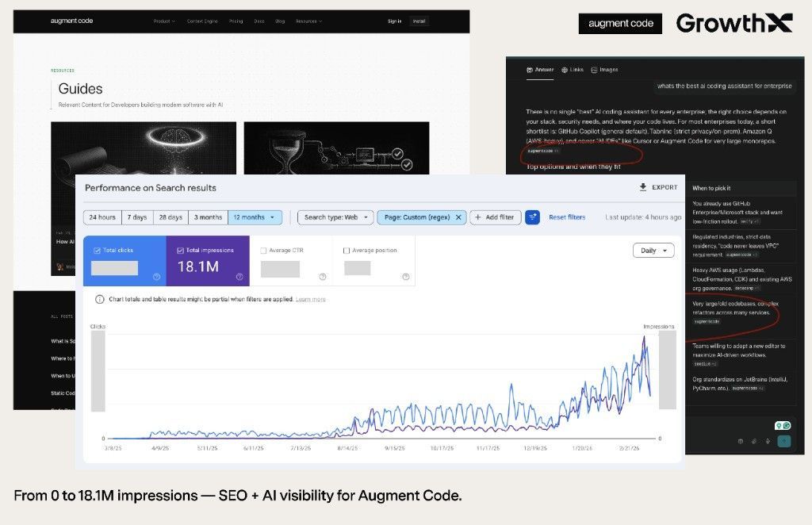Switch to the Links tab in AI chat
Screen dimensions: 812x525
pos(573,70)
